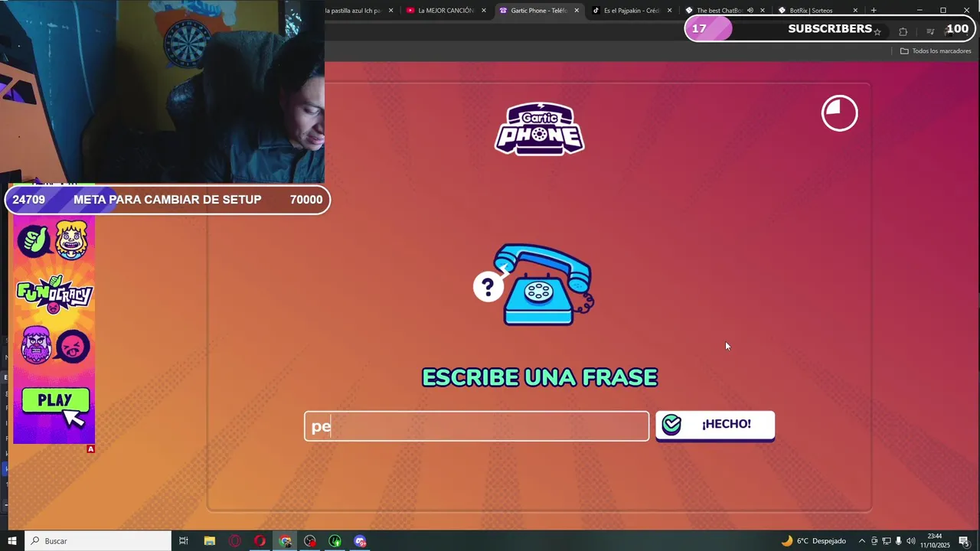Open browser extensions puzzle icon
Image resolution: width=980 pixels, height=551 pixels.
tap(903, 31)
